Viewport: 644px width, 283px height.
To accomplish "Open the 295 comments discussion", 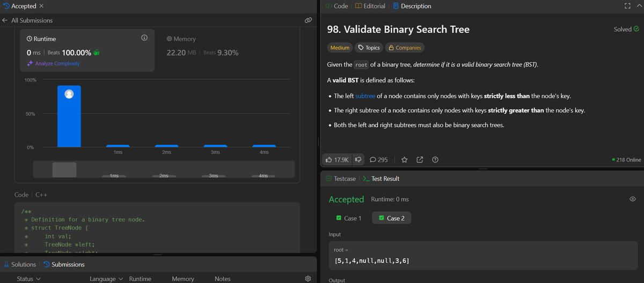I will coord(379,160).
